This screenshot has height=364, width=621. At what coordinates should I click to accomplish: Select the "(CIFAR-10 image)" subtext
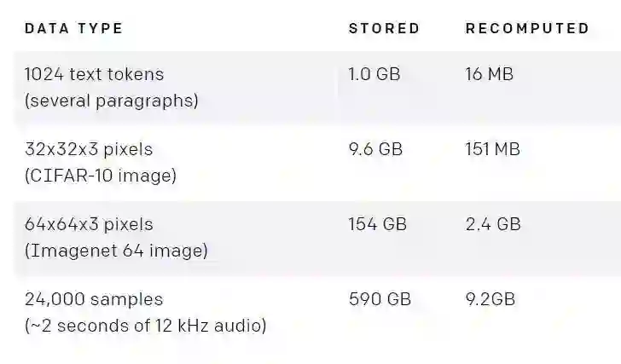click(x=101, y=176)
